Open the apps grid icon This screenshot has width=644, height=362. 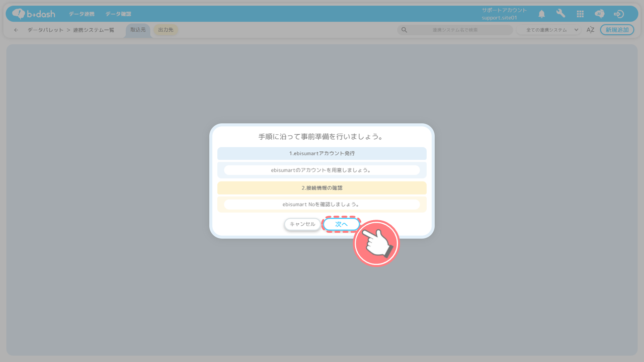pos(580,14)
